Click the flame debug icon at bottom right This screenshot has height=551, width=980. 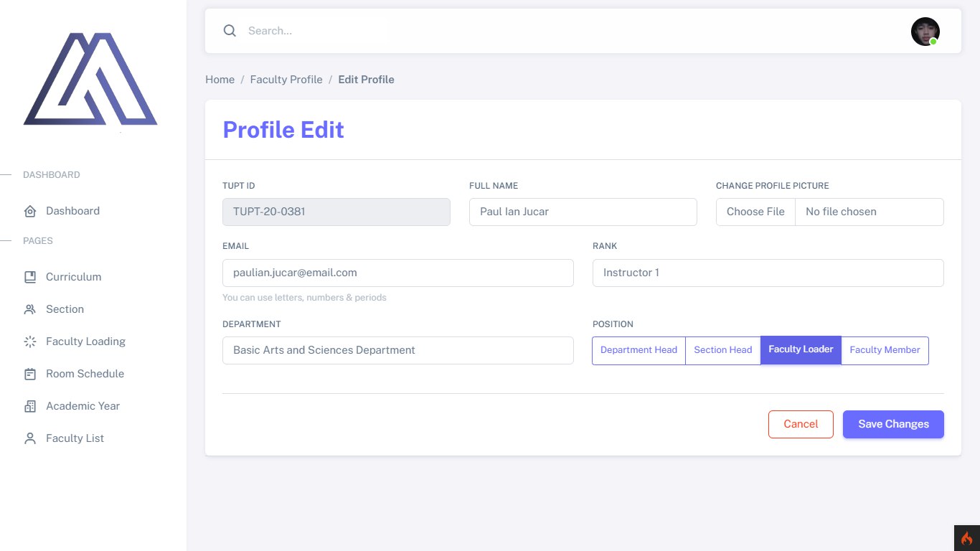point(967,538)
